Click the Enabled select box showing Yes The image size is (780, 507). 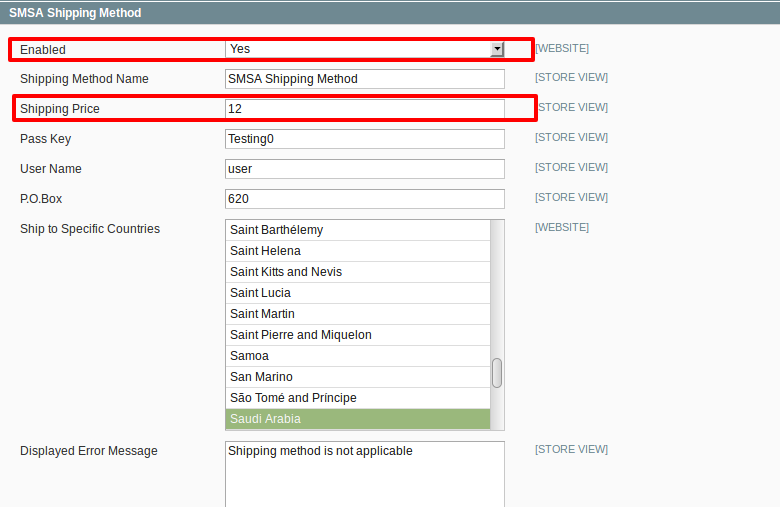pyautogui.click(x=365, y=49)
